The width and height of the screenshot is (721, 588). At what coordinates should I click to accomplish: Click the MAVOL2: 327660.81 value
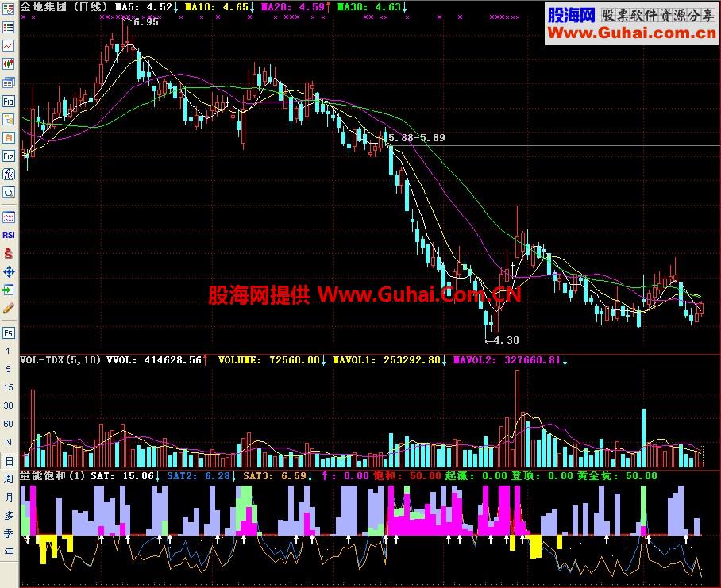coord(511,360)
